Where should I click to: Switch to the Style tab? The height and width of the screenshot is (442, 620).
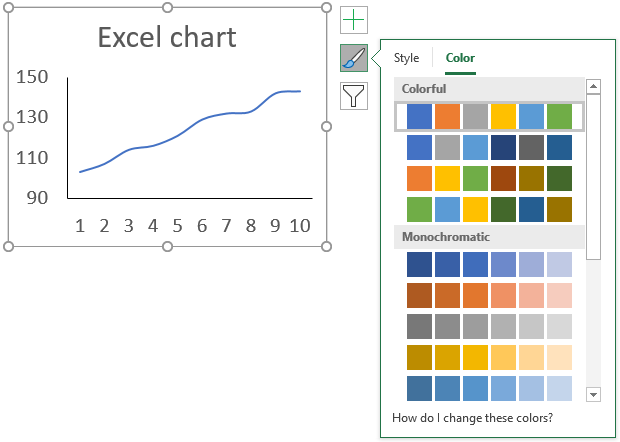click(406, 58)
